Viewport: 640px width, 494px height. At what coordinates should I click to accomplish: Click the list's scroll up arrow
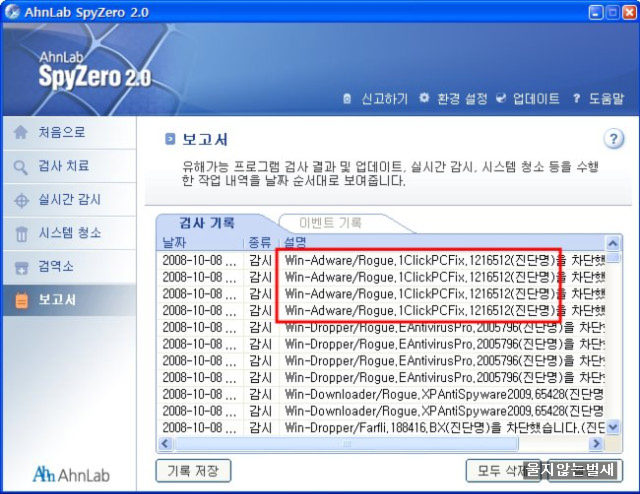pos(613,244)
